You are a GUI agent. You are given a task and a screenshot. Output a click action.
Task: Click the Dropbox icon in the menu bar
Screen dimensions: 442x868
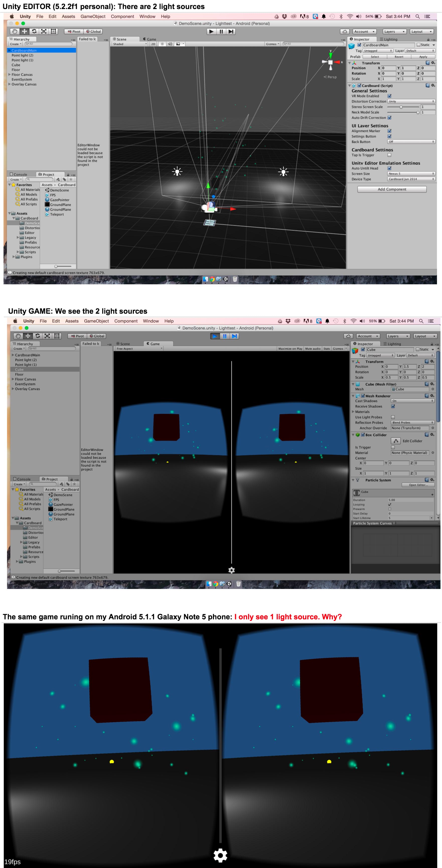pyautogui.click(x=284, y=16)
